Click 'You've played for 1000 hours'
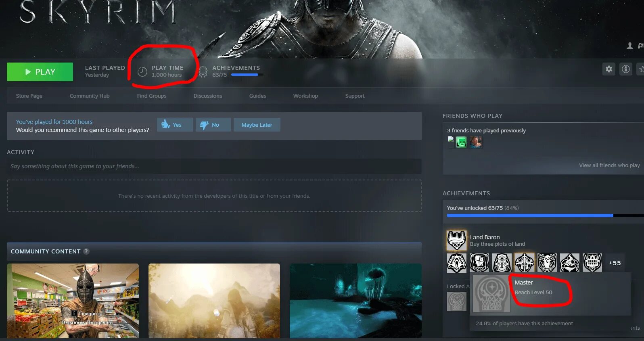 tap(54, 122)
